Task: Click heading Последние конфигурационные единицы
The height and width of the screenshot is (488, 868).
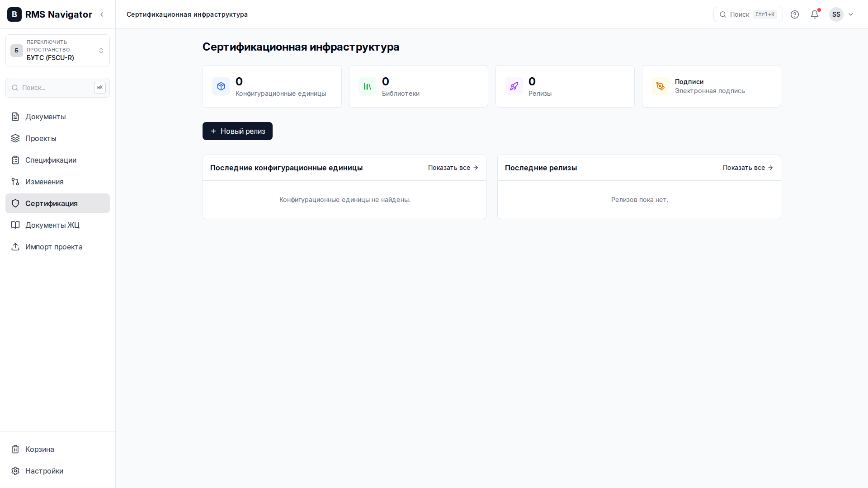Action: pyautogui.click(x=286, y=168)
